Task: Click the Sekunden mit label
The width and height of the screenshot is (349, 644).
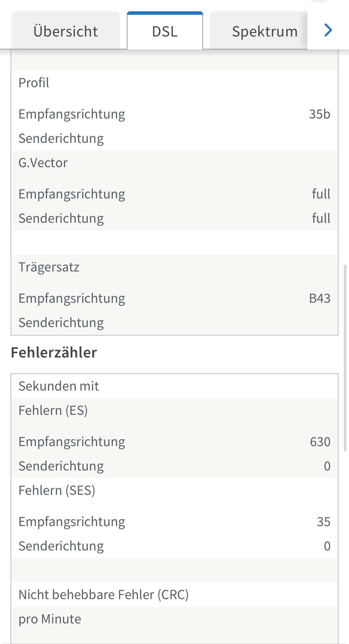Action: coord(59,386)
